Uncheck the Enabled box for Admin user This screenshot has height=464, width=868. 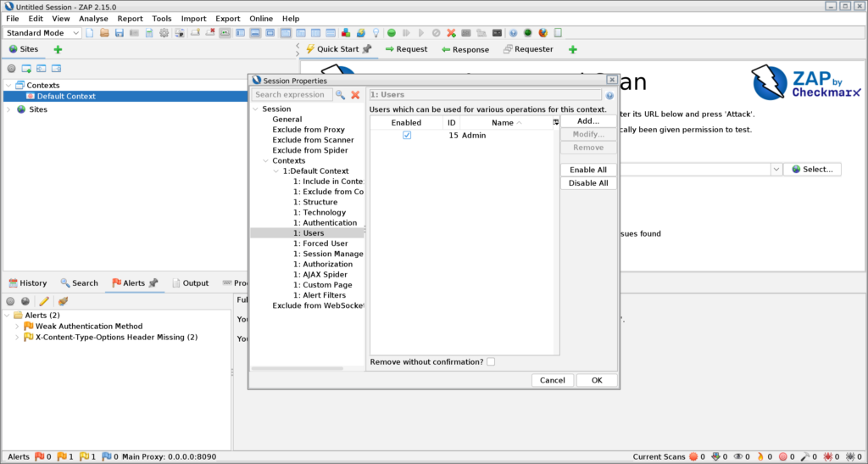pyautogui.click(x=407, y=135)
